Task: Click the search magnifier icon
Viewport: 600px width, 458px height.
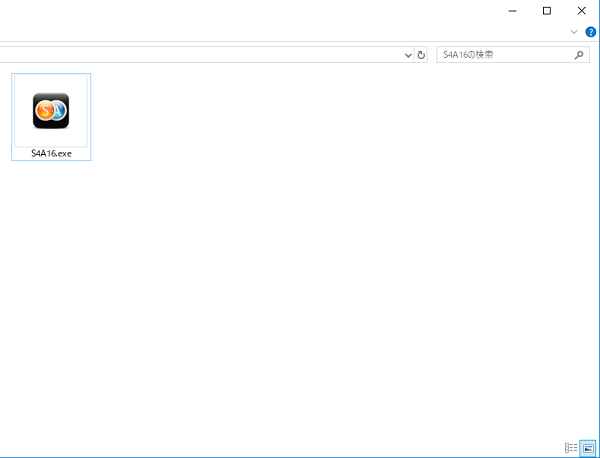Action: [x=579, y=55]
